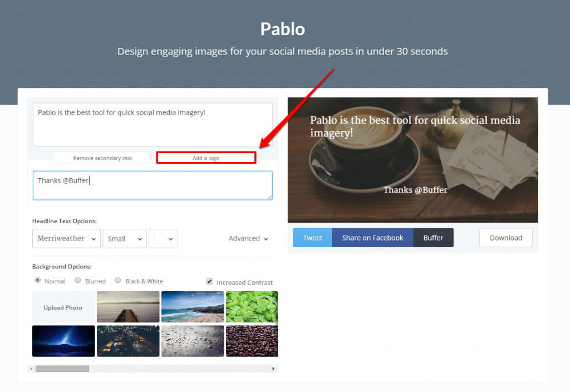Select the coffee beans background photo
570x392 pixels.
click(x=252, y=341)
